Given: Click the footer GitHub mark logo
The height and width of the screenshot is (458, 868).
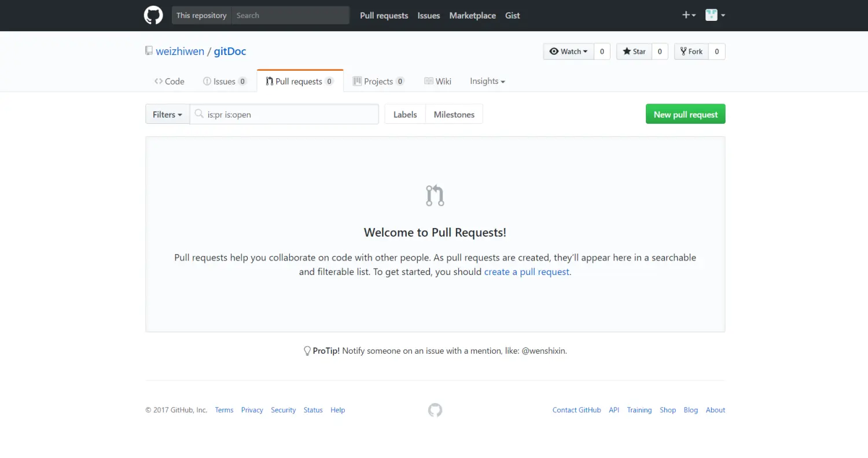Looking at the screenshot, I should click(435, 410).
